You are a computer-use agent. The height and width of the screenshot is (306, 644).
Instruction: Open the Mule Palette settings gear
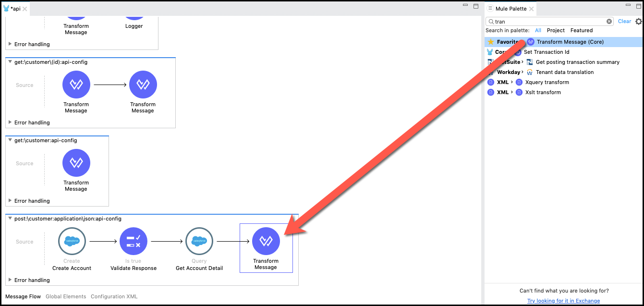coord(638,22)
